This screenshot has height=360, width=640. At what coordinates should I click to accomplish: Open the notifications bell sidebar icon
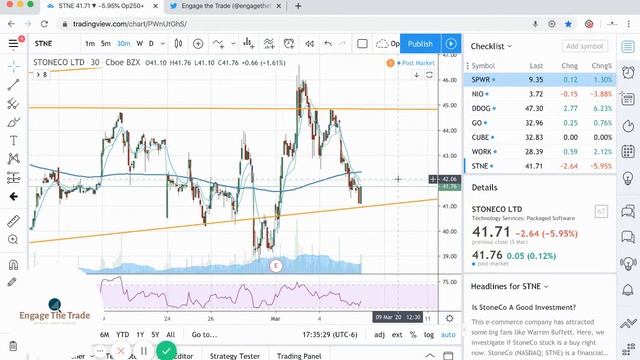tap(628, 290)
